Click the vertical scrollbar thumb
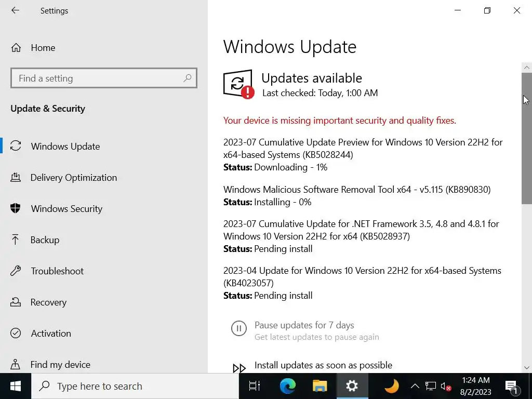The image size is (532, 399). coord(527,138)
